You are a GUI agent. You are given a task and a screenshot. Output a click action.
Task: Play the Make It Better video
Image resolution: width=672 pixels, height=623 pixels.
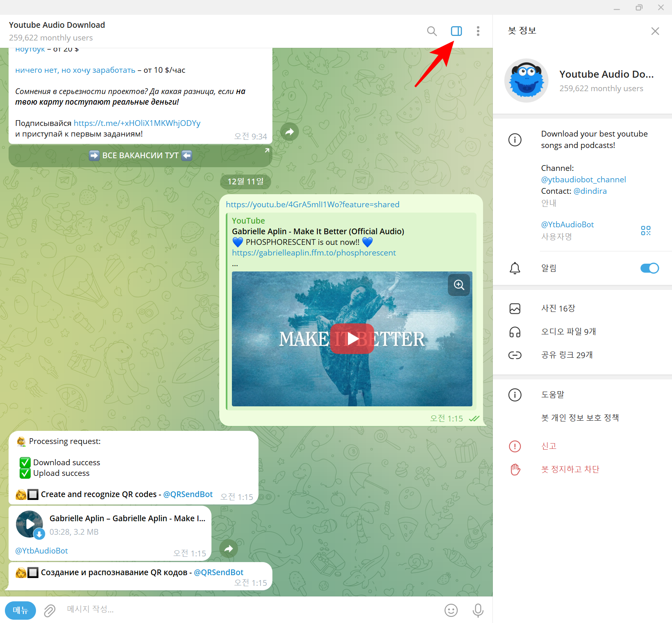pos(352,338)
